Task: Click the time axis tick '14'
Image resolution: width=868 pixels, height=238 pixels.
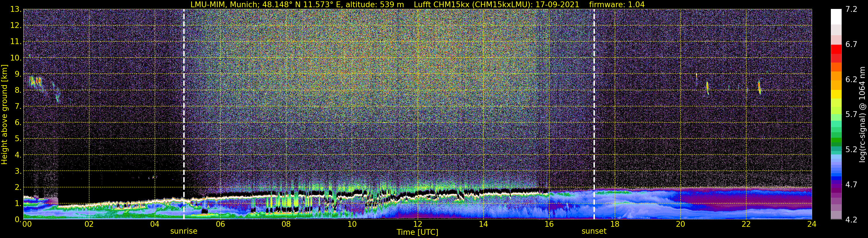Action: [483, 224]
